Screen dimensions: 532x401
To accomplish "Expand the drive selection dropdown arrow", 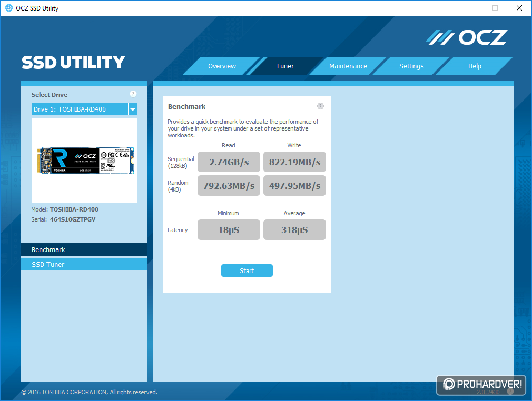I will point(133,109).
